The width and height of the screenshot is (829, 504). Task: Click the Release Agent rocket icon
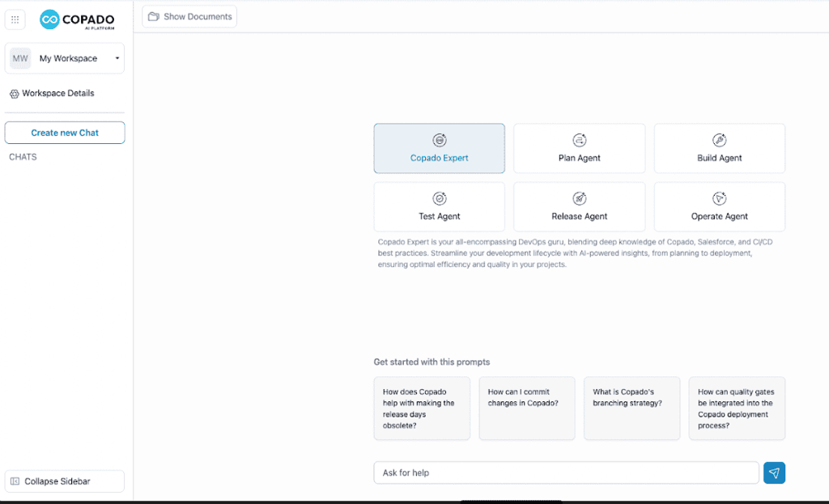point(580,198)
